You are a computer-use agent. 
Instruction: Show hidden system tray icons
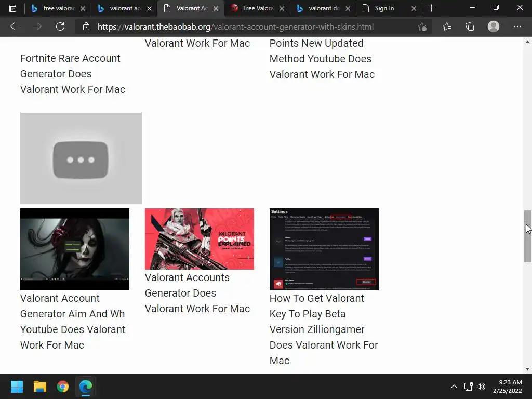pyautogui.click(x=454, y=387)
